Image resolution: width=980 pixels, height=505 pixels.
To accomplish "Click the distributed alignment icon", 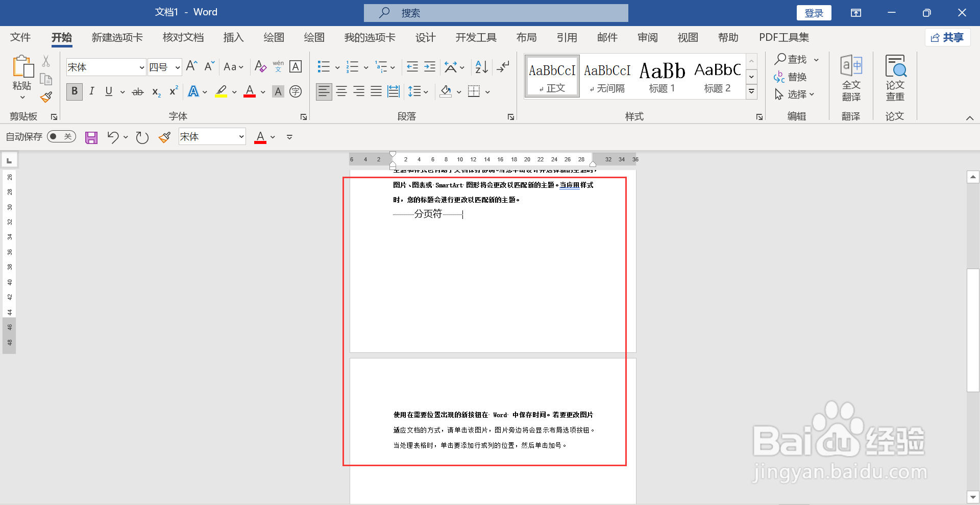I will 394,92.
